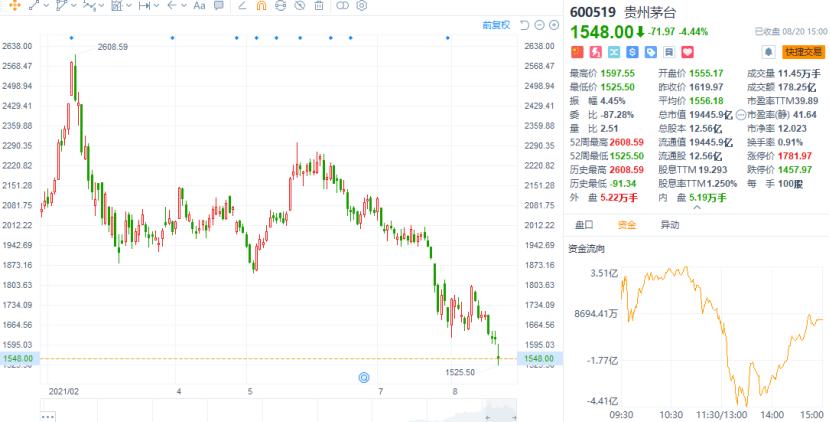The height and width of the screenshot is (422, 830).
Task: Open the text annotation (Aa) tool
Action: point(198,6)
